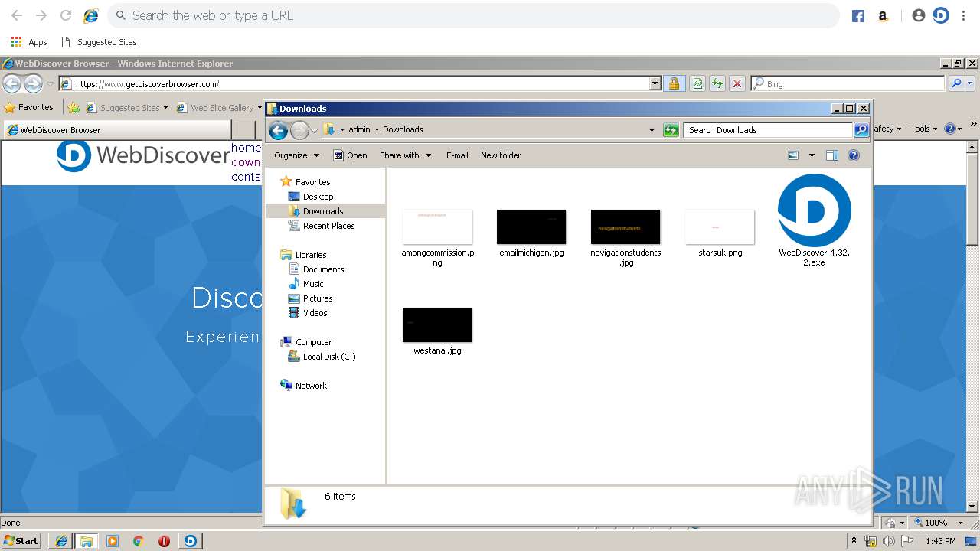This screenshot has width=980, height=551.
Task: Open the IE Tools menu
Action: pyautogui.click(x=923, y=129)
